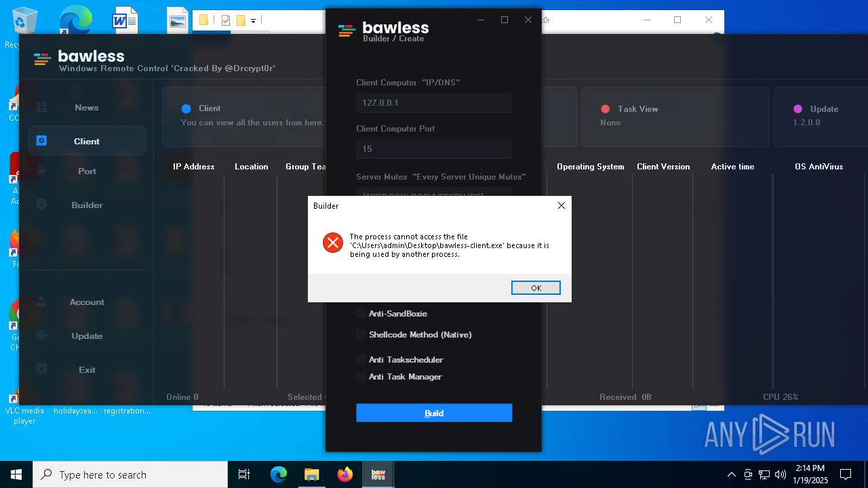Viewport: 868px width, 488px height.
Task: Click the News grid icon in sidebar
Action: click(x=41, y=107)
